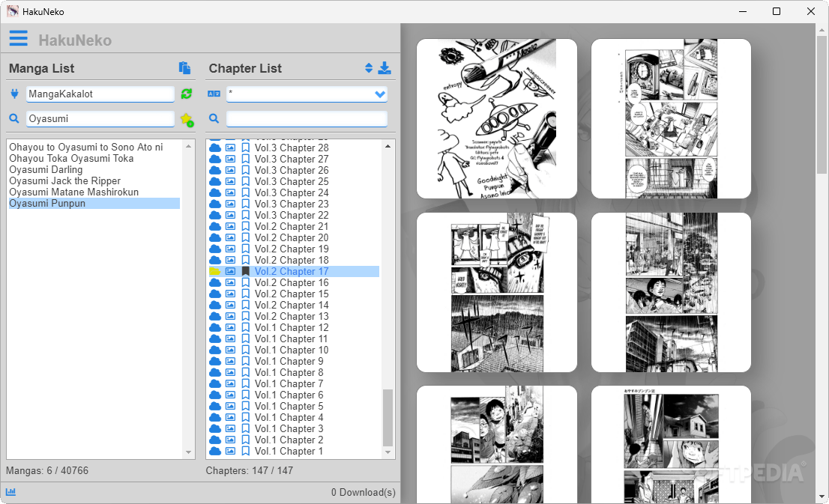Click the chapter list scrollbar up arrow
This screenshot has height=504, width=829.
click(388, 146)
